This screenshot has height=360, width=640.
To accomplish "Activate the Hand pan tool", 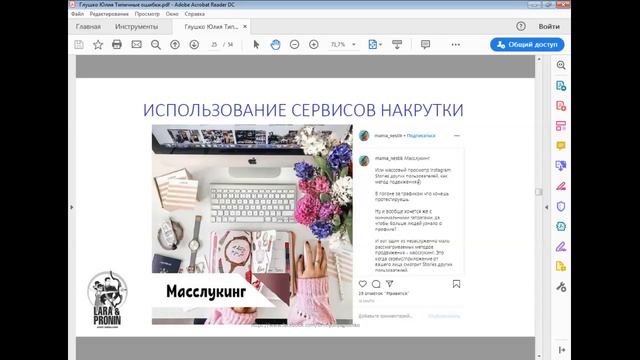I will coord(276,44).
